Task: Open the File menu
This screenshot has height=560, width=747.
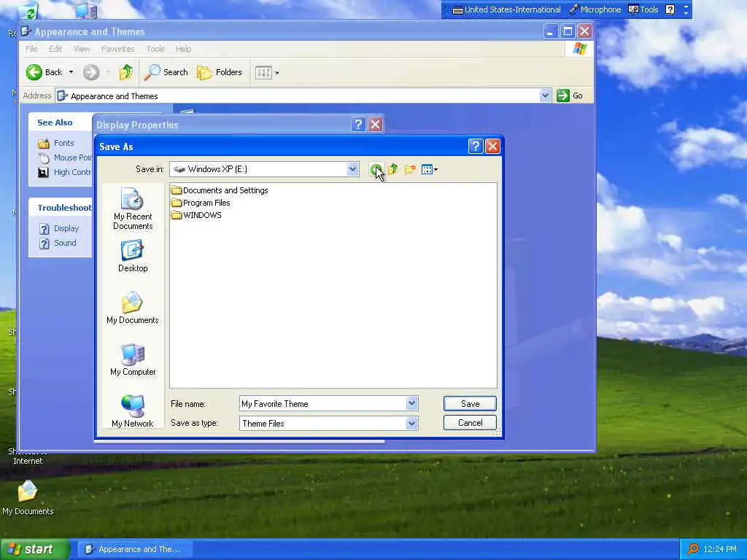Action: pos(31,49)
